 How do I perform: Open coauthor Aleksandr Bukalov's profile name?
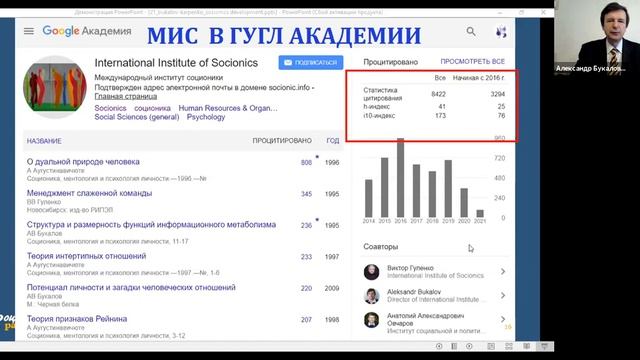click(x=414, y=291)
